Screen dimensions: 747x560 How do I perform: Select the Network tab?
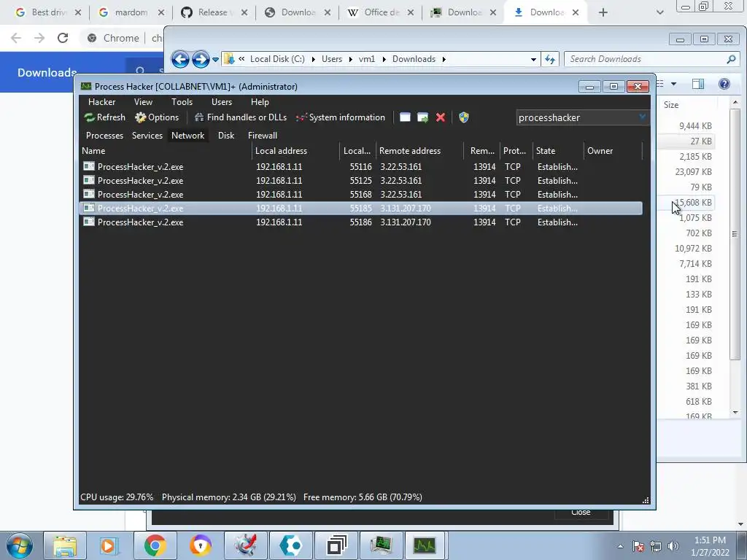187,135
